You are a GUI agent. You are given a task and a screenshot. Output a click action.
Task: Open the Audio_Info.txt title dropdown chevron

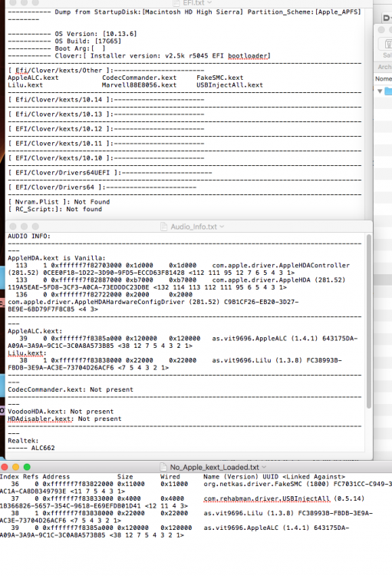(x=222, y=227)
